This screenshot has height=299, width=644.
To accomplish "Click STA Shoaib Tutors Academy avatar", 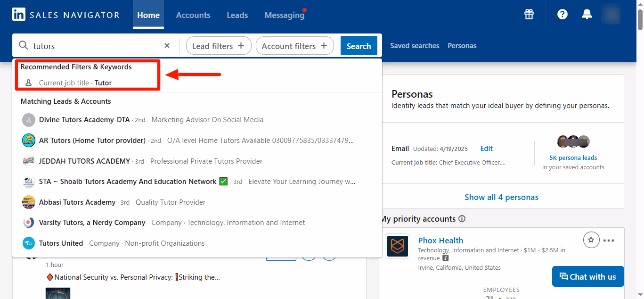I will (29, 182).
